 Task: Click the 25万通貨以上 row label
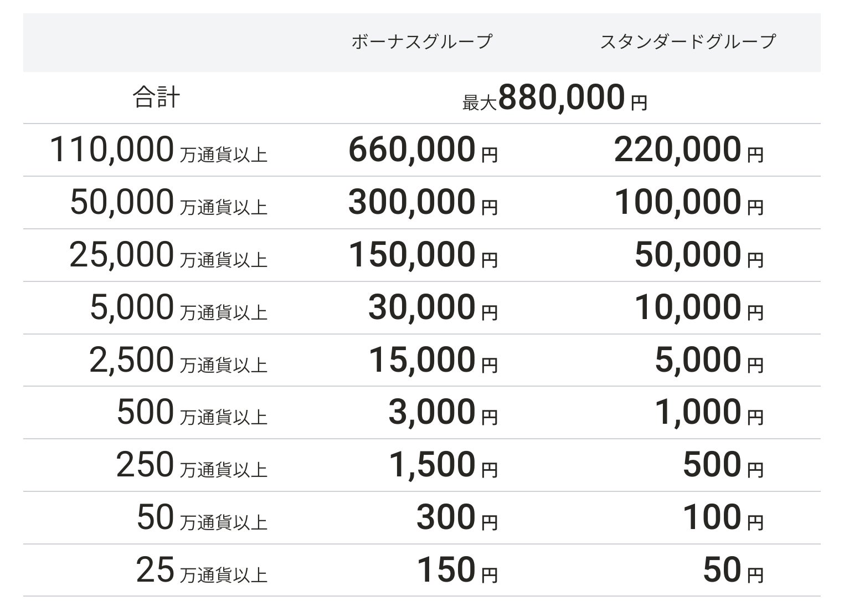(x=202, y=571)
